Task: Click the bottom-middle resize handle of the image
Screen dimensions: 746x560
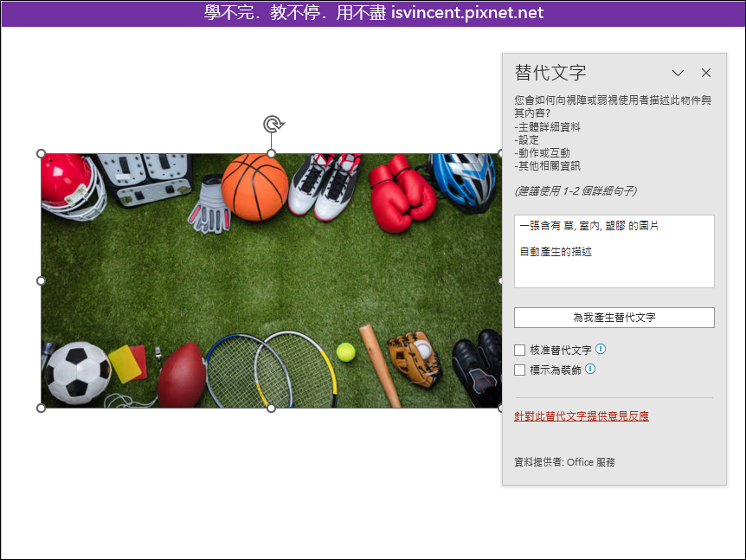Action: click(x=271, y=409)
